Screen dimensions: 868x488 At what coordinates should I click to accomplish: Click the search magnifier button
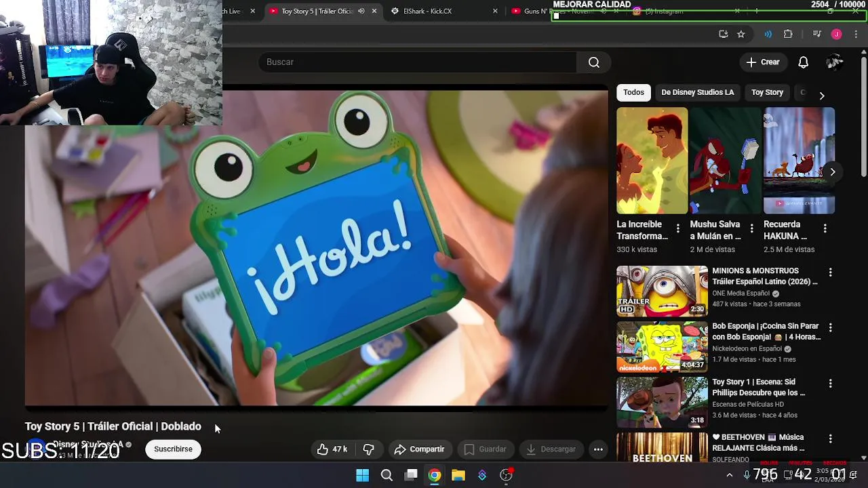pos(594,62)
